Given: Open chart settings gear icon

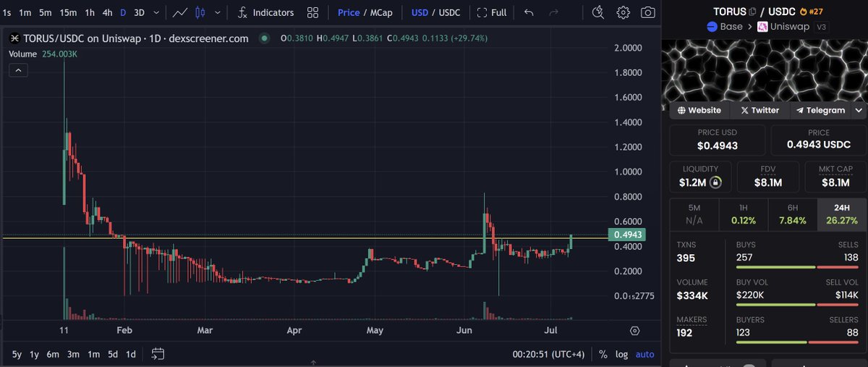Looking at the screenshot, I should tap(623, 12).
